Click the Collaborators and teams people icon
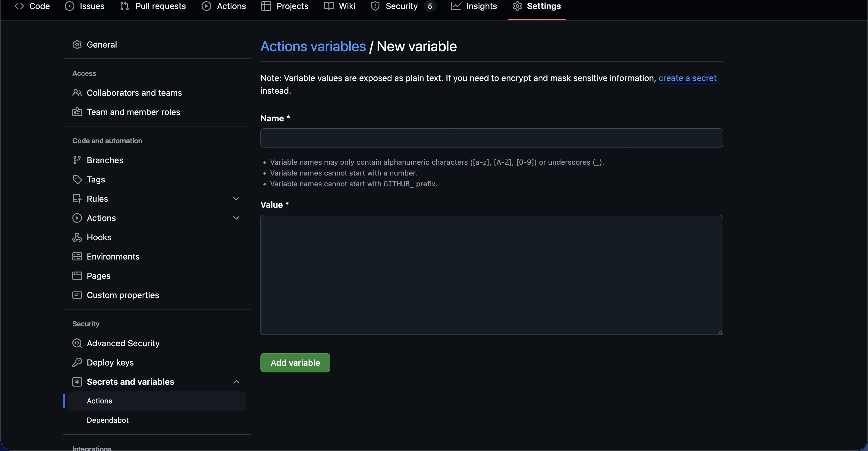 (77, 92)
